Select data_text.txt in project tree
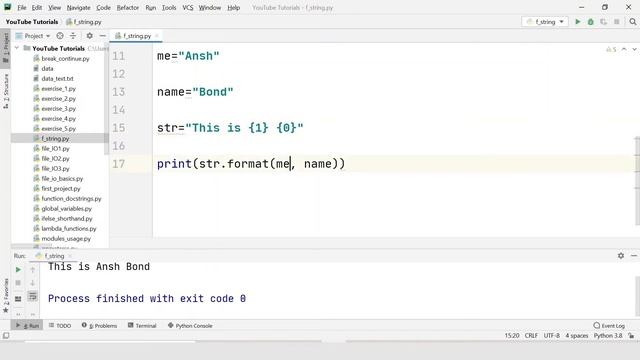The height and width of the screenshot is (360, 640). click(57, 78)
